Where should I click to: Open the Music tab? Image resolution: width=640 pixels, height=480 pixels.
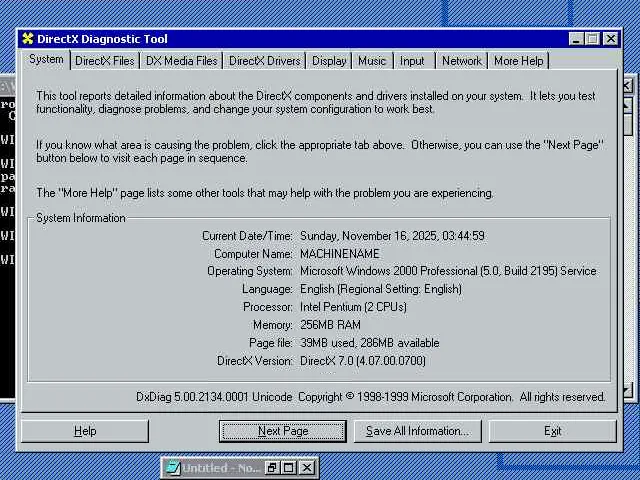[372, 61]
